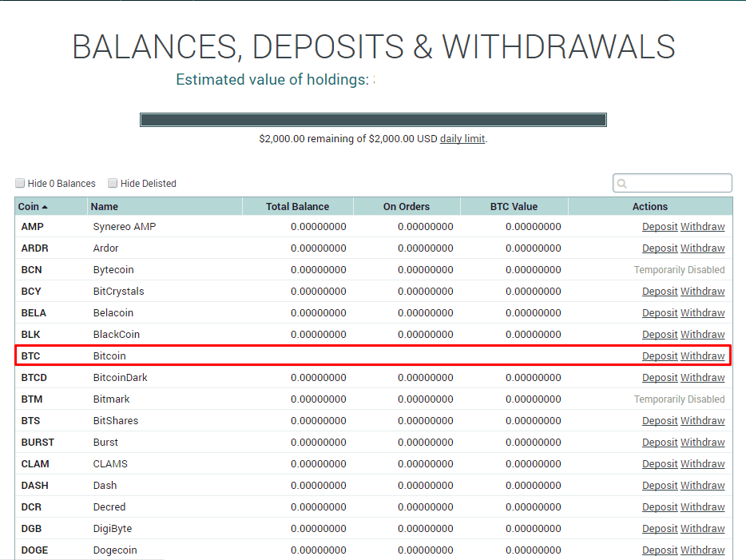Click Deposit for BTC Bitcoin
This screenshot has height=560, width=746.
coord(660,355)
